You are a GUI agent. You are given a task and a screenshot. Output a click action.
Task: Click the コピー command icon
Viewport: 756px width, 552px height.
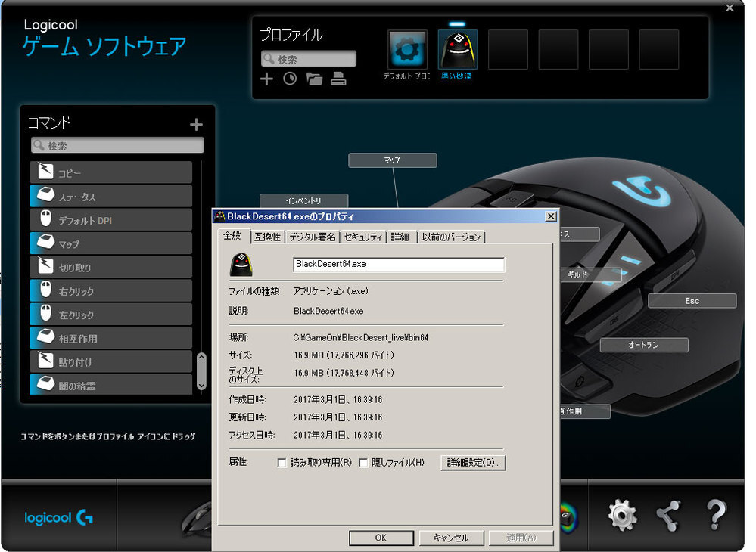[45, 172]
